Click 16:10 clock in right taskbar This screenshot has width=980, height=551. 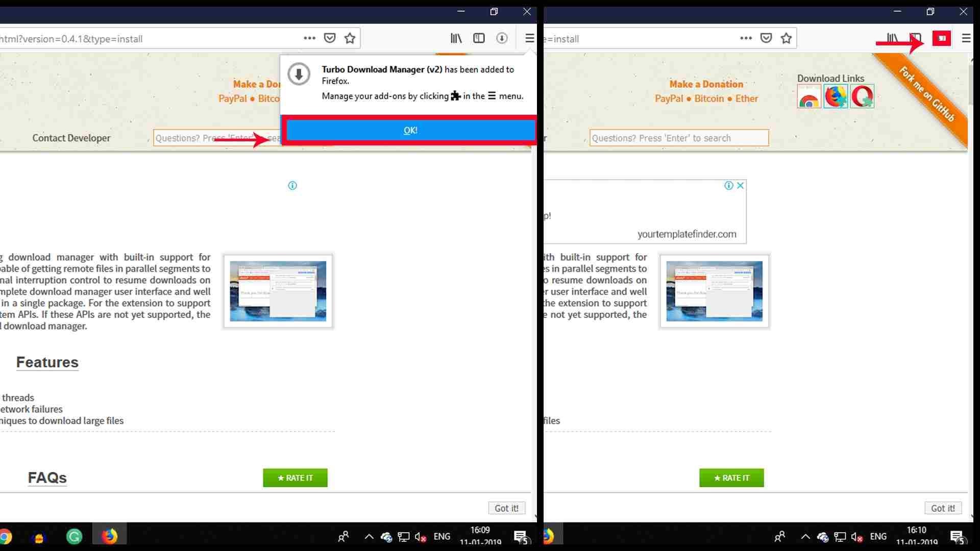pyautogui.click(x=917, y=531)
